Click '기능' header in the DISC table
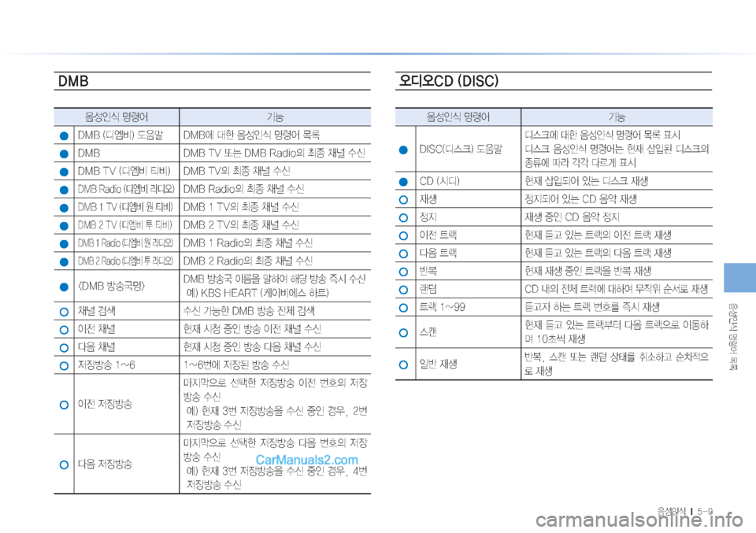This screenshot has width=756, height=533. (617, 117)
